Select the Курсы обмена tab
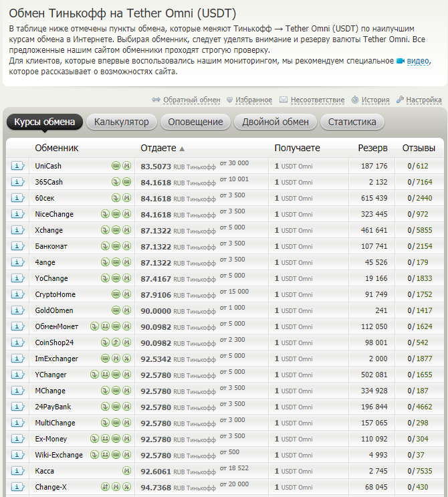This screenshot has height=497, width=448. 45,122
